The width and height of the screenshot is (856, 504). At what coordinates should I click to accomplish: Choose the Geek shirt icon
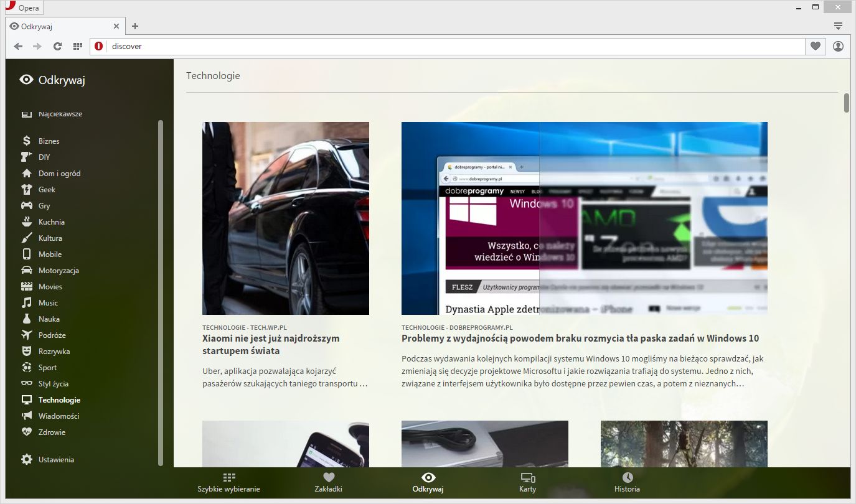pyautogui.click(x=26, y=190)
